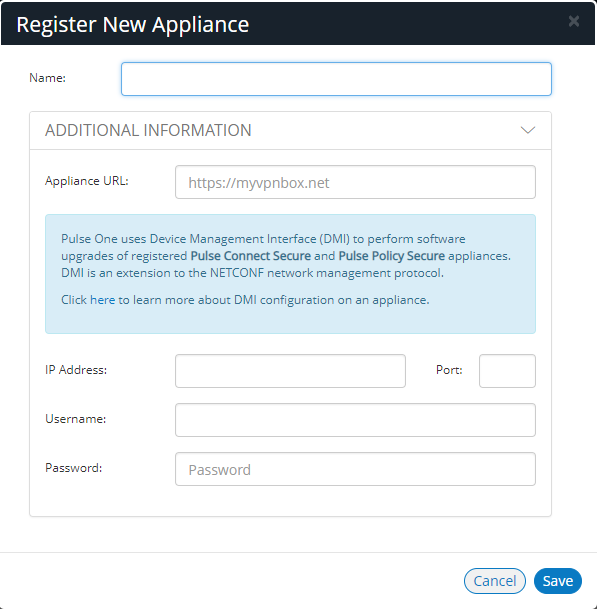Open the 'here' DMI configuration link
Viewport: 597px width, 609px height.
pyautogui.click(x=103, y=300)
